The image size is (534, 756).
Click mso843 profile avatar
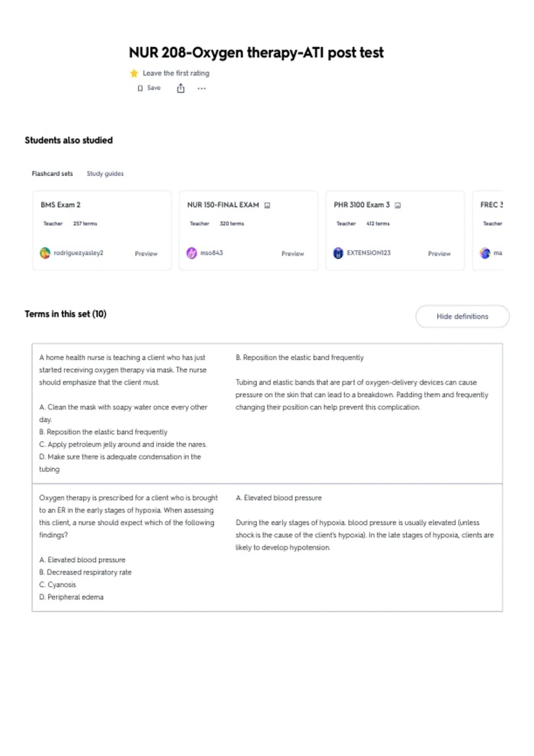[x=191, y=253]
